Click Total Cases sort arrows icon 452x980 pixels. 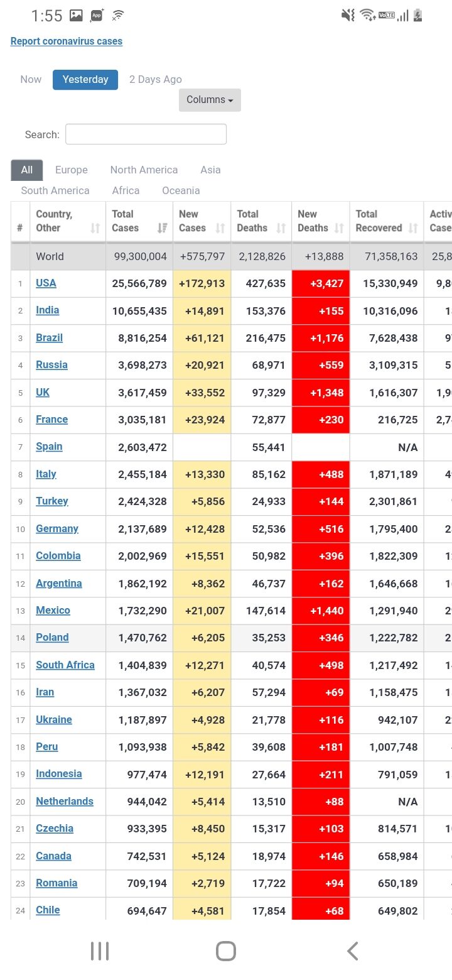163,228
